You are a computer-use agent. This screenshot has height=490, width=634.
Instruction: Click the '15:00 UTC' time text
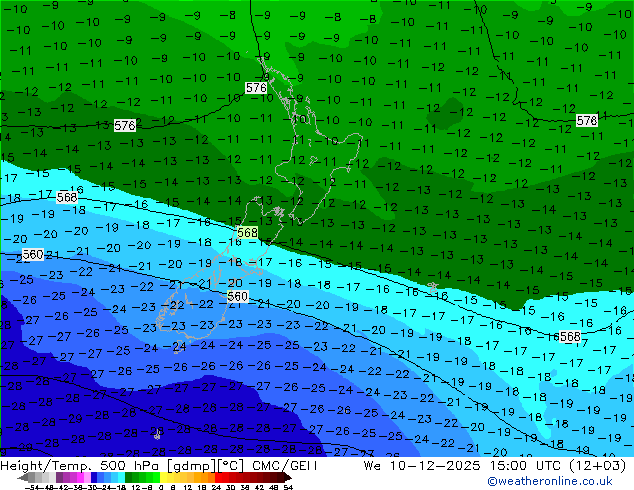click(525, 466)
